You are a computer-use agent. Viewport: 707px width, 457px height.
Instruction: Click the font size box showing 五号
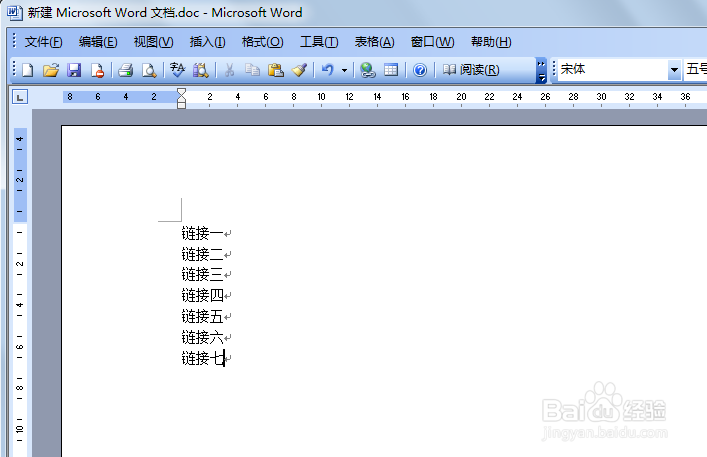[x=696, y=69]
